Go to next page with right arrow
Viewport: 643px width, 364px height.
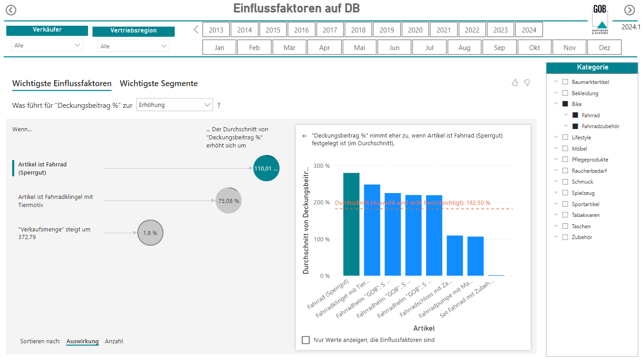[x=629, y=10]
